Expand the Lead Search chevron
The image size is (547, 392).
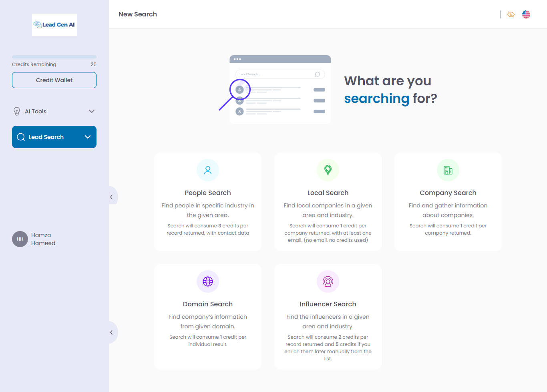(88, 137)
